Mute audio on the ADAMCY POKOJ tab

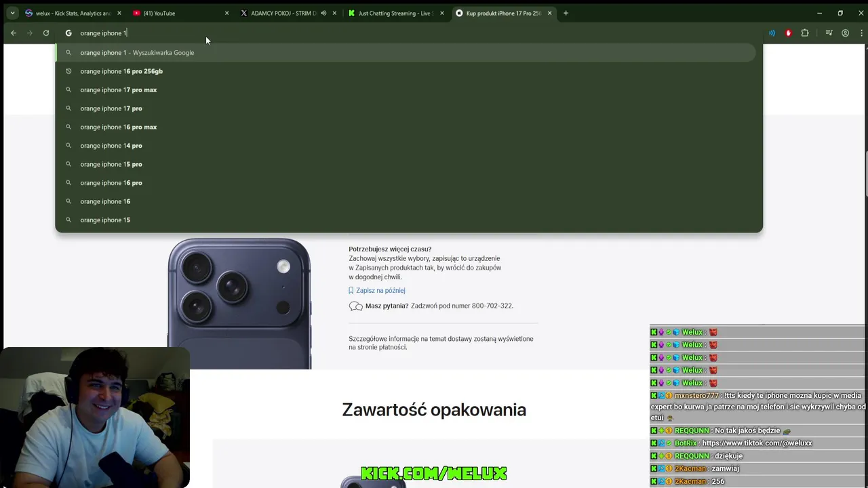coord(323,13)
